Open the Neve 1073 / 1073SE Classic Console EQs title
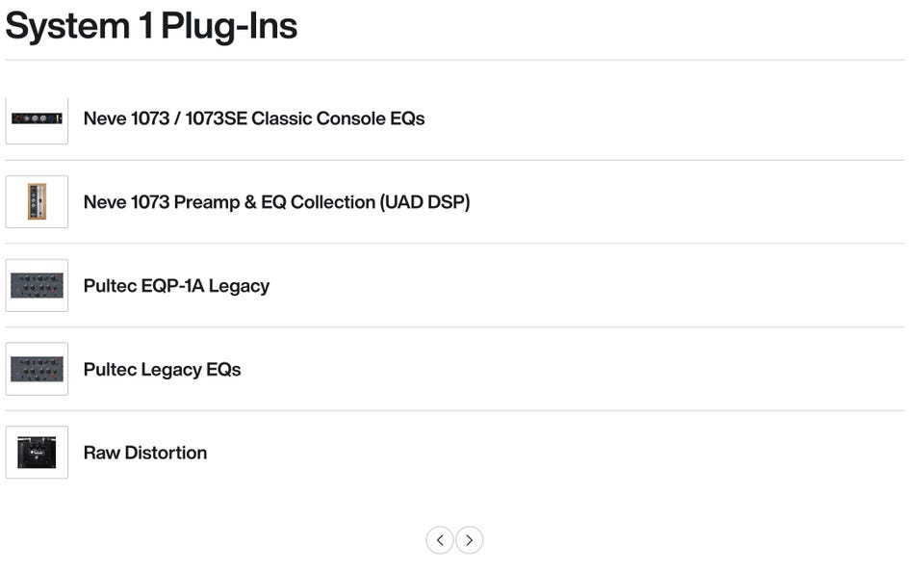 pyautogui.click(x=254, y=118)
